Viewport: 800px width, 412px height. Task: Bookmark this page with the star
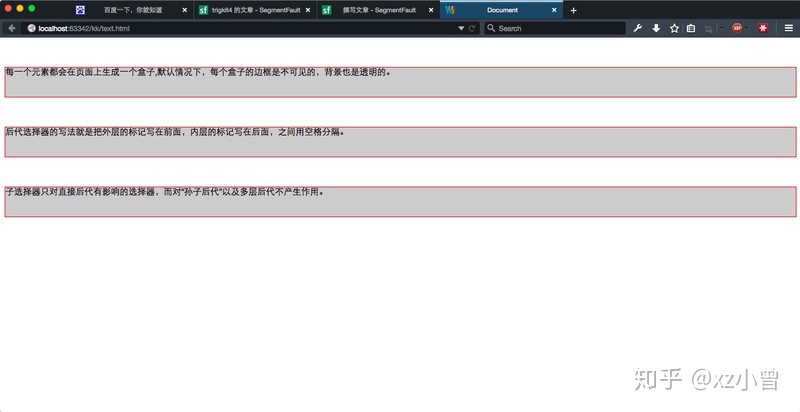point(674,29)
